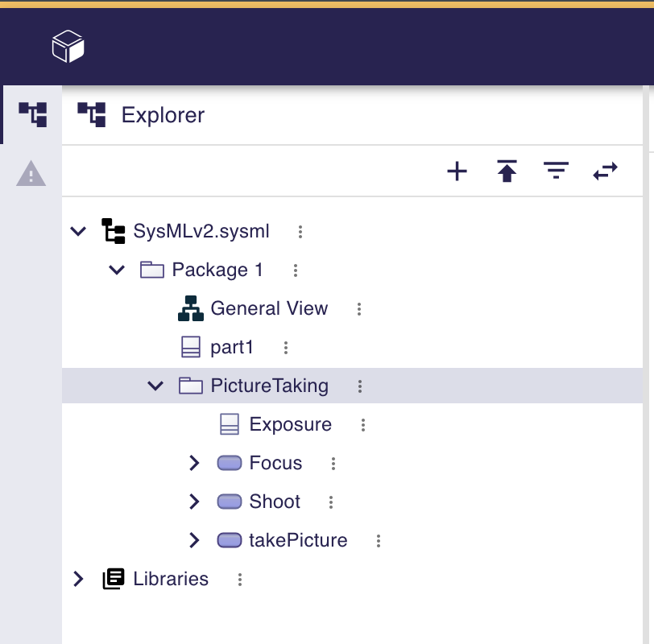Viewport: 654px width, 644px height.
Task: Collapse the Package 1 folder
Action: point(117,270)
